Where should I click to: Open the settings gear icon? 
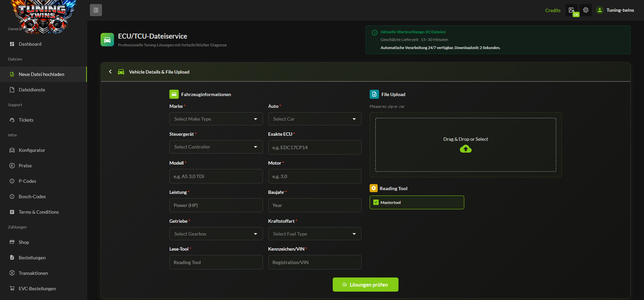click(586, 10)
